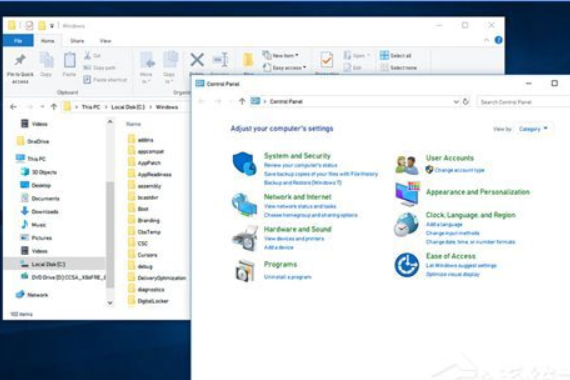Select This PC in navigation pane
This screenshot has height=380, width=570.
31,159
